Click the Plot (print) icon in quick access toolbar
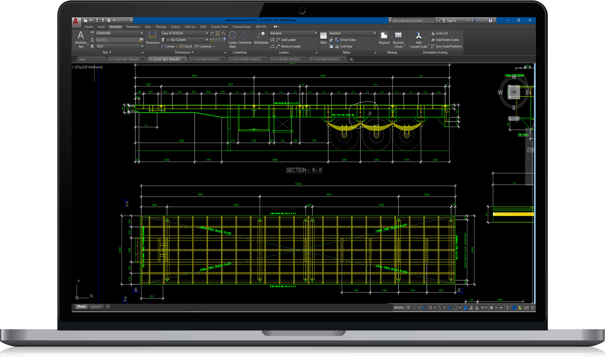This screenshot has height=364, width=605. coord(109,20)
